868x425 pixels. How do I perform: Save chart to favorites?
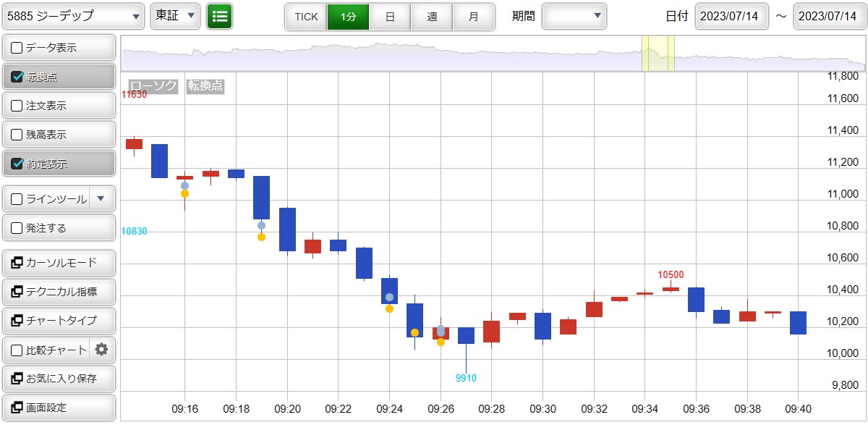[59, 379]
